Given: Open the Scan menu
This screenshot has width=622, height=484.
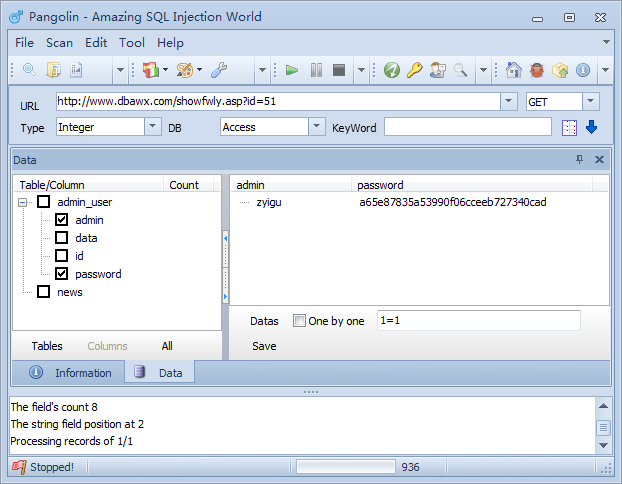Looking at the screenshot, I should [x=60, y=43].
